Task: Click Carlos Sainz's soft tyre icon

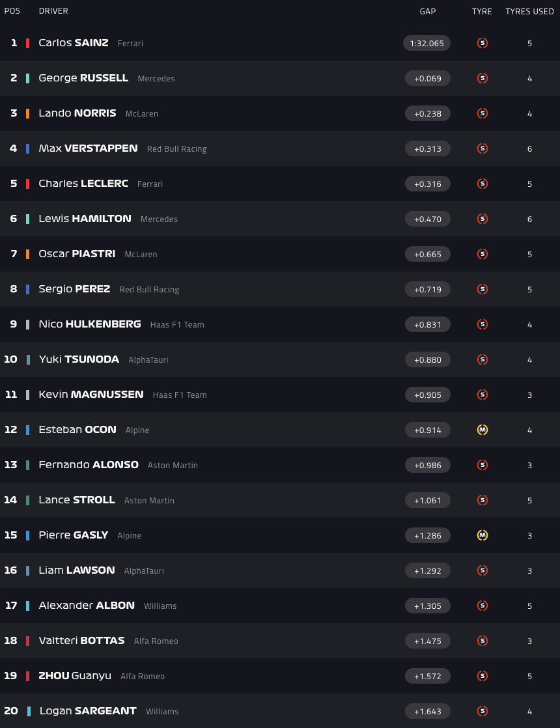Action: pyautogui.click(x=483, y=43)
